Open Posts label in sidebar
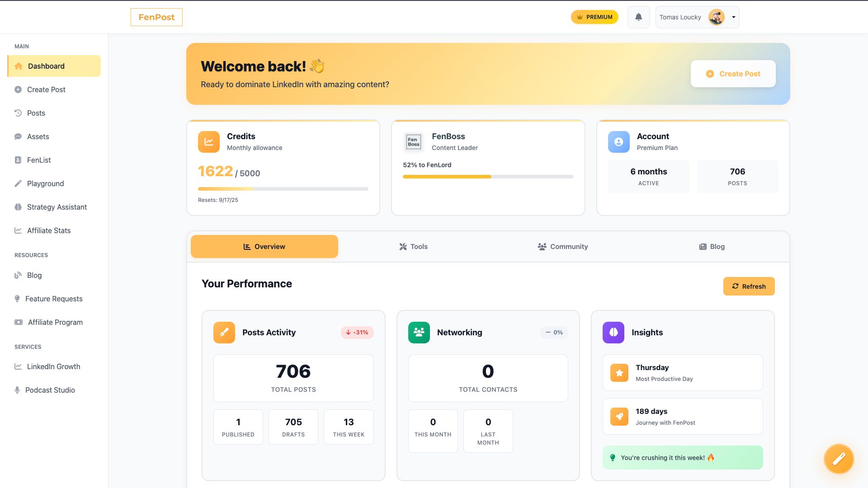The image size is (868, 488). pyautogui.click(x=36, y=113)
